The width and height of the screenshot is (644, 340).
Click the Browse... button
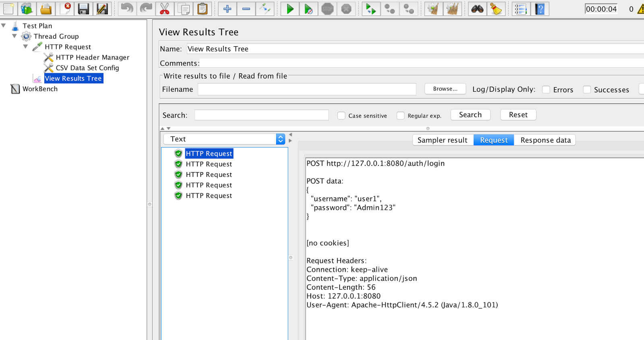445,89
